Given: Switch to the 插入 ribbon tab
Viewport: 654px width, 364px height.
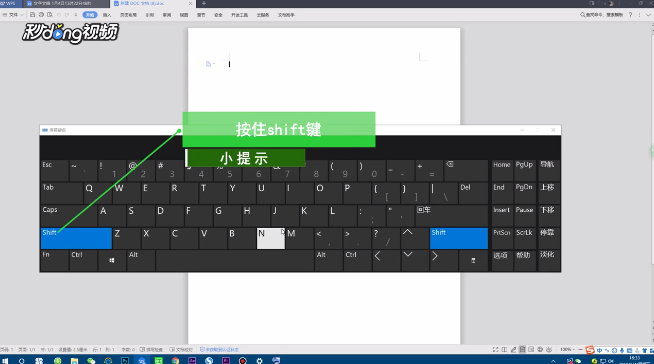Looking at the screenshot, I should (107, 15).
